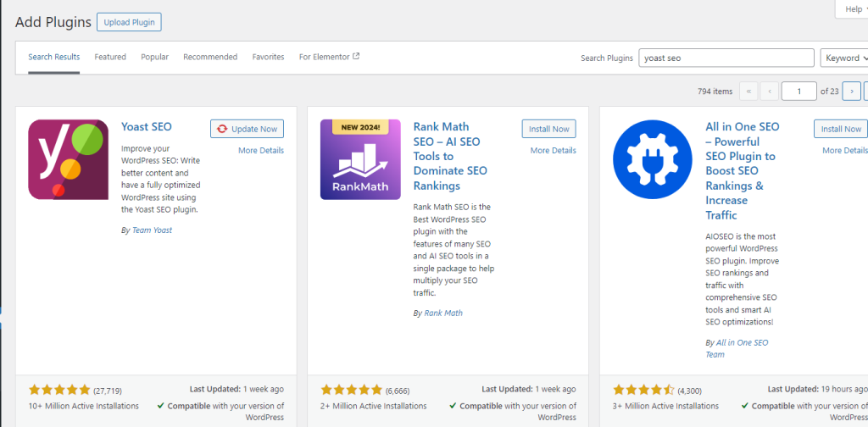Click the 10+ Million Active Installations text
Image resolution: width=868 pixels, height=427 pixels.
point(84,406)
